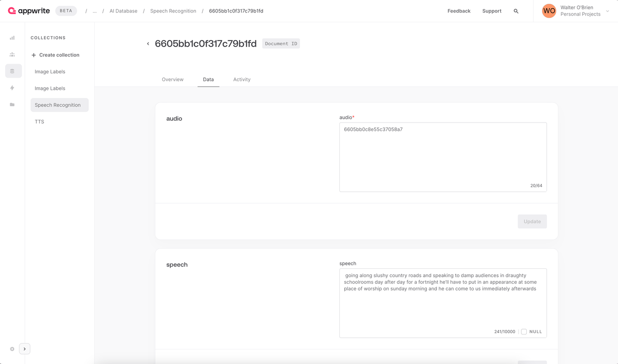Viewport: 618px width, 364px height.
Task: Open the Databases icon in sidebar
Action: tap(13, 71)
